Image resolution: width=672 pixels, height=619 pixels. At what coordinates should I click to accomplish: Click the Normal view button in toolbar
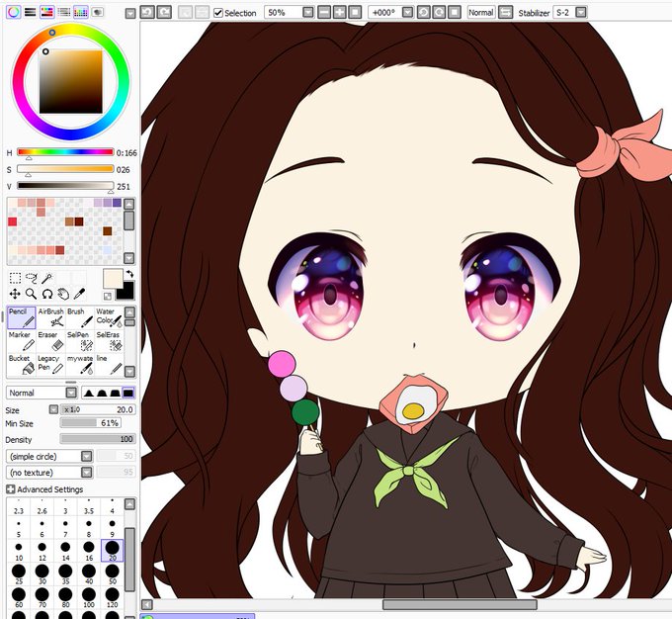click(481, 13)
